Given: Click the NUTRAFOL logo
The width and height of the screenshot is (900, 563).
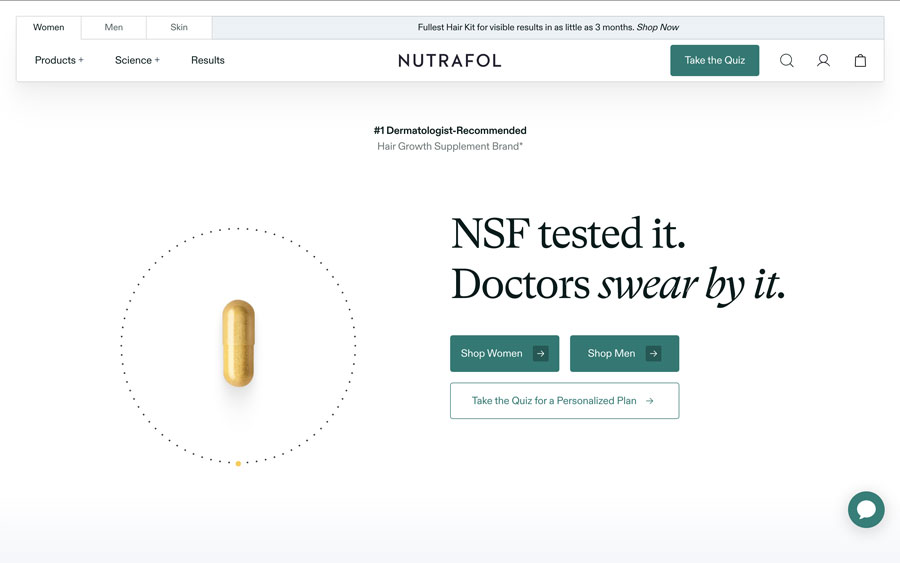Looking at the screenshot, I should click(450, 60).
